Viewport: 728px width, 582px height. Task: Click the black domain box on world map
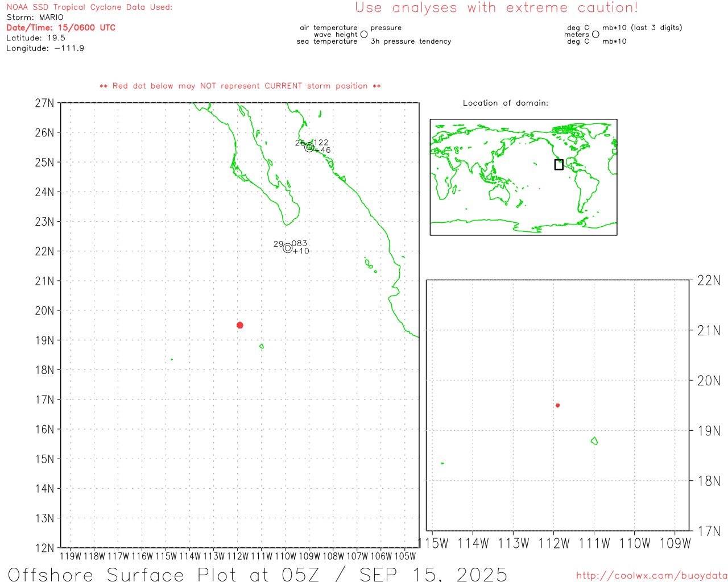[x=559, y=164]
